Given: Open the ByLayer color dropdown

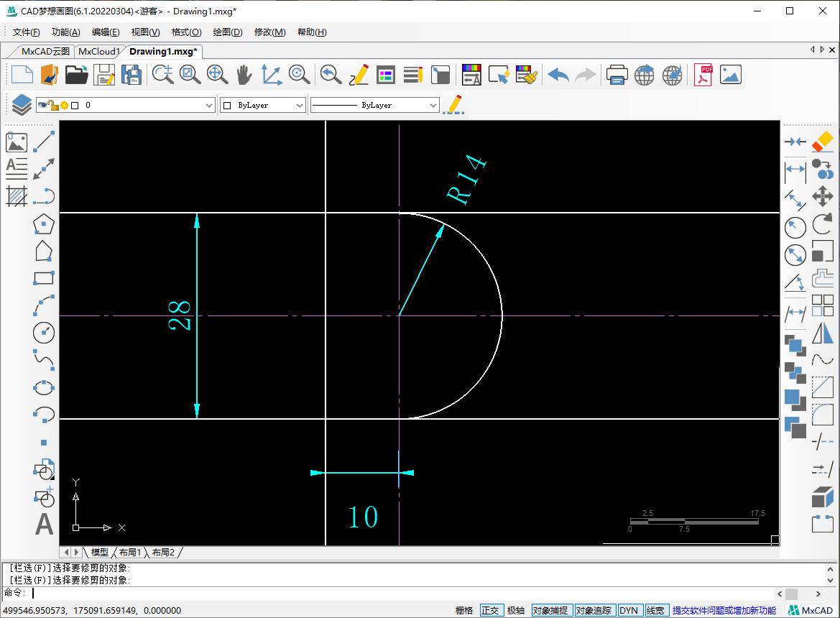Looking at the screenshot, I should pos(300,105).
